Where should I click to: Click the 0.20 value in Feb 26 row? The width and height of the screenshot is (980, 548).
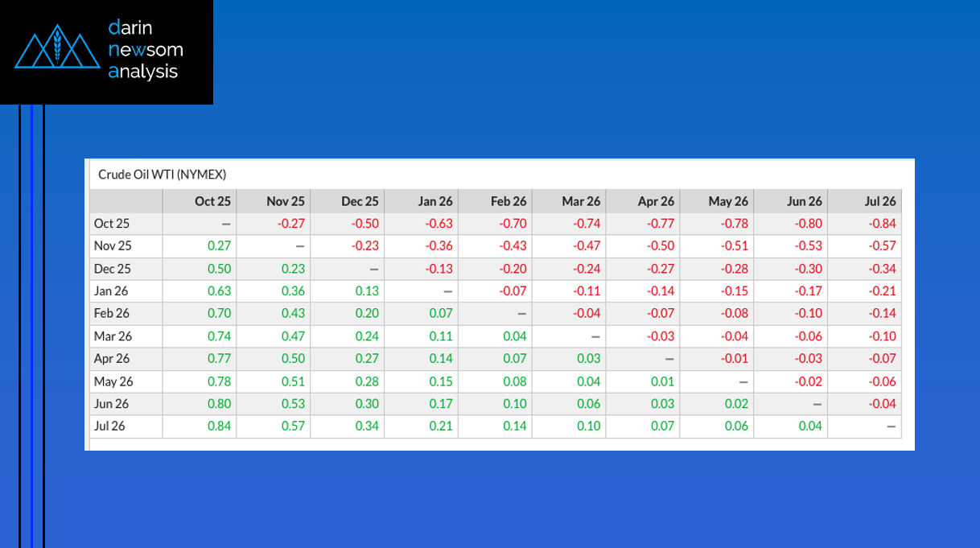click(x=366, y=314)
